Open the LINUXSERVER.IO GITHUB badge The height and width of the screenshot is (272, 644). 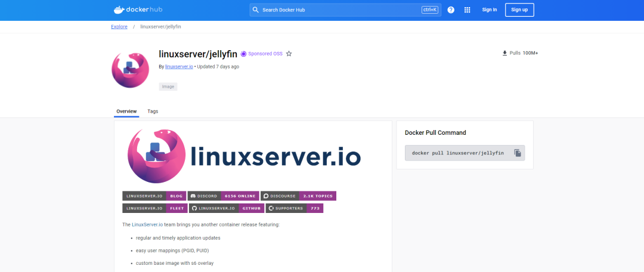tap(227, 208)
